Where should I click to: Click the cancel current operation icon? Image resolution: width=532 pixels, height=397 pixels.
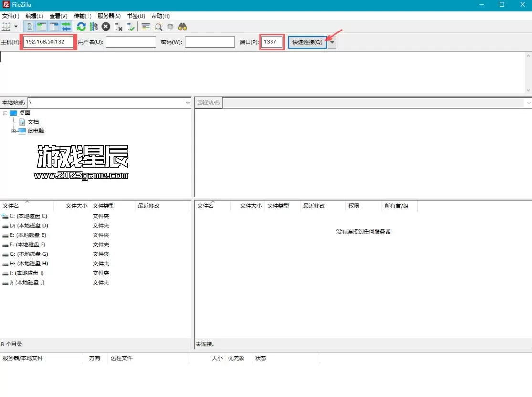point(106,27)
